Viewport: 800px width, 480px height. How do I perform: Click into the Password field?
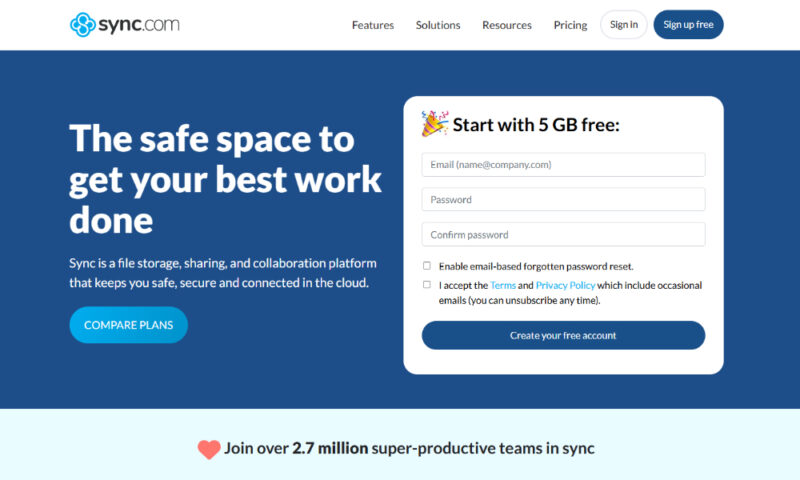pos(563,200)
